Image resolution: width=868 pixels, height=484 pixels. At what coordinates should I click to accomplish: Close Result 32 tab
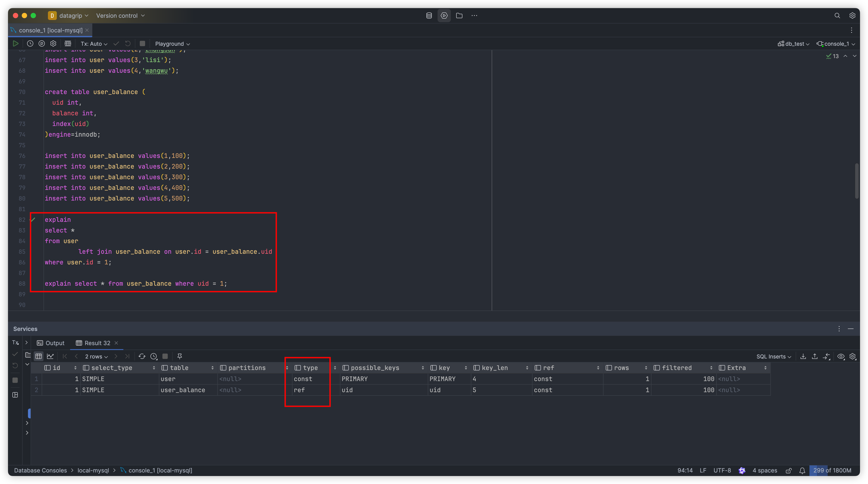click(x=116, y=343)
